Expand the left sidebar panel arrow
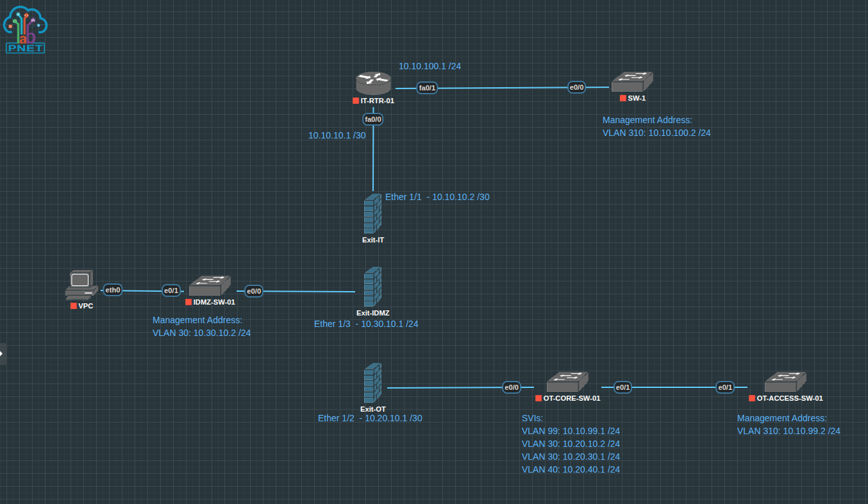Screen dimensions: 868x504 [x=3, y=353]
